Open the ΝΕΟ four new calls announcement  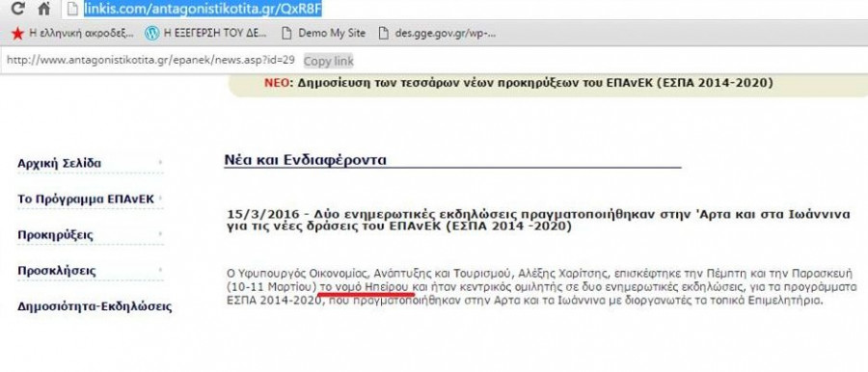click(518, 83)
